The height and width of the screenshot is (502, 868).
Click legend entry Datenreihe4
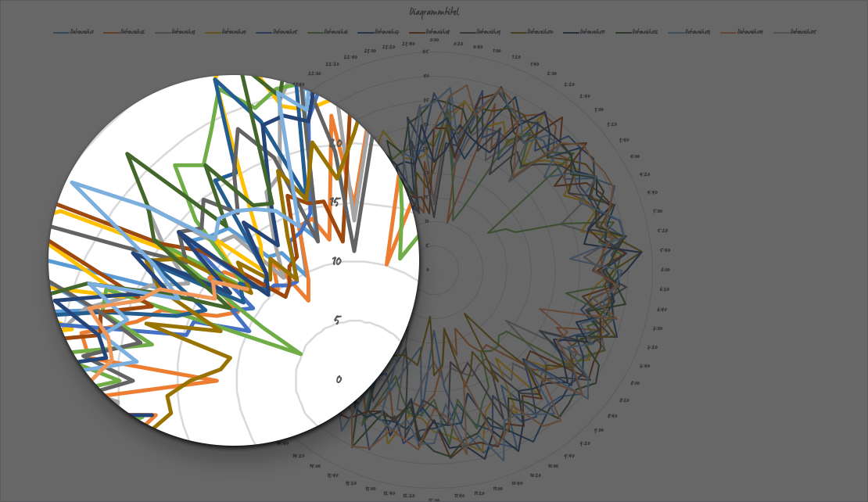pos(226,32)
